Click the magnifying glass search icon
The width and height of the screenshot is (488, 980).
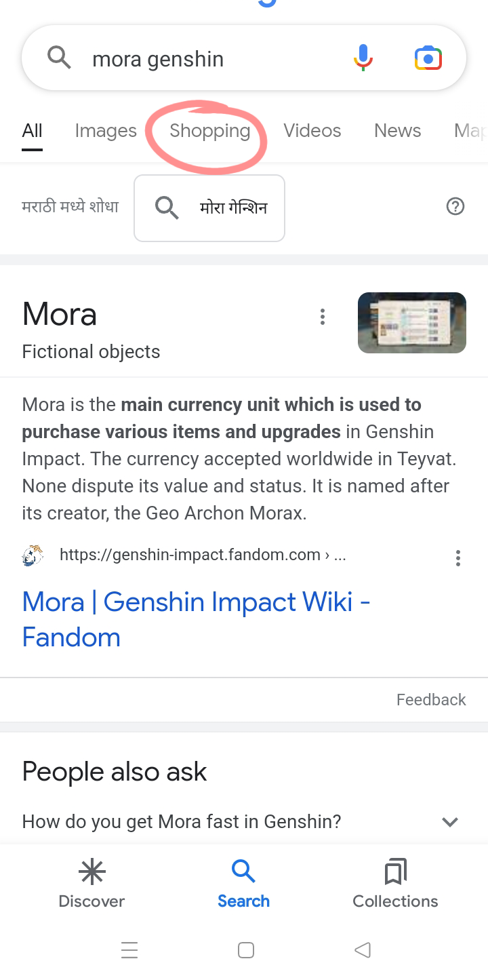[59, 58]
